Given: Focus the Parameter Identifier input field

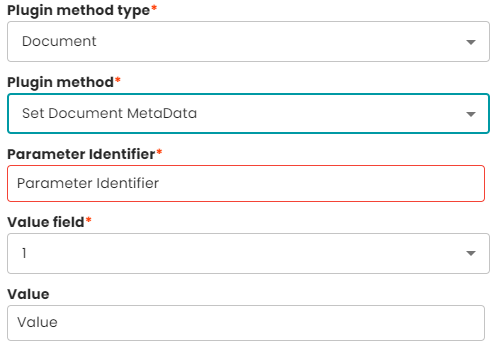Looking at the screenshot, I should coord(246,184).
